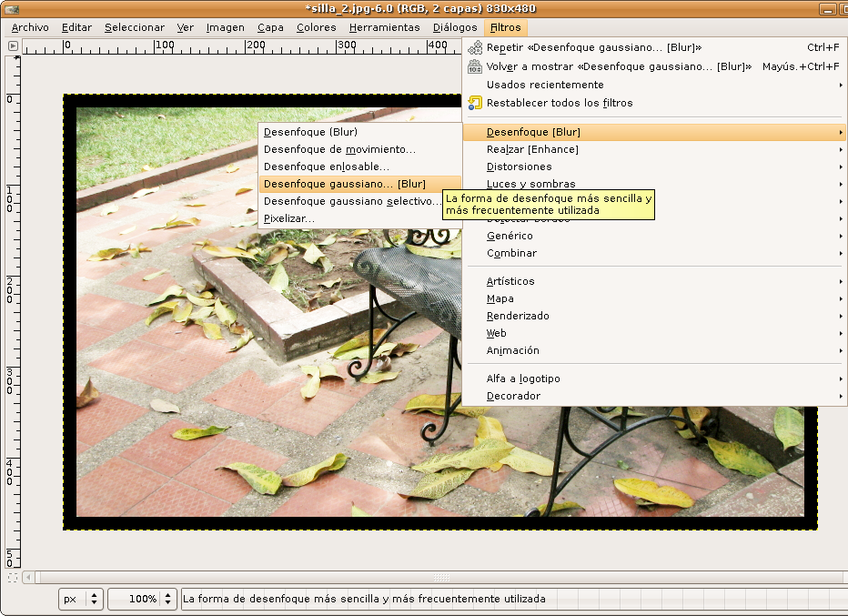Expand the Usados recientemente submenu

(655, 85)
